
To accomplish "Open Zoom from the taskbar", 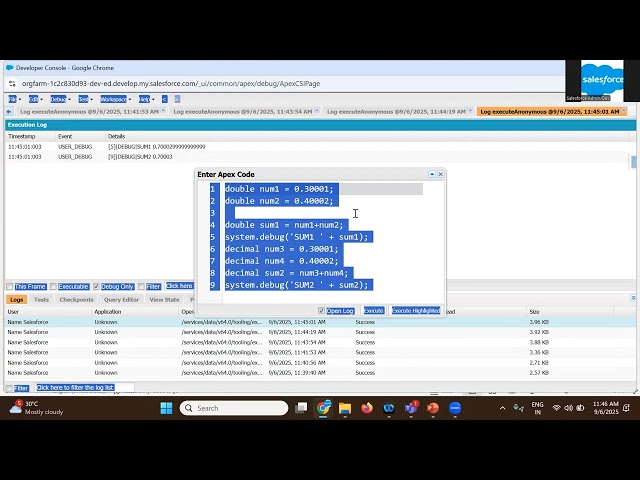I will [x=455, y=408].
